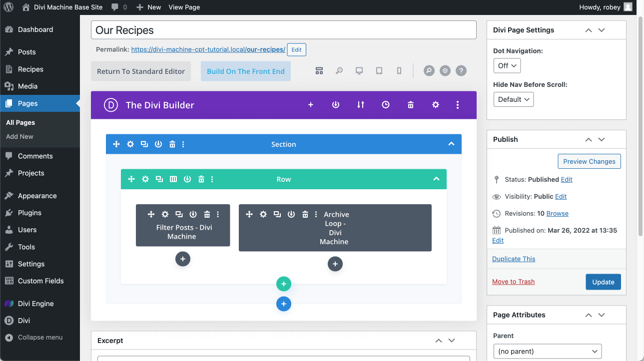Click the WordPress logo in admin bar
Viewport: 644px width, 361px height.
(8, 7)
